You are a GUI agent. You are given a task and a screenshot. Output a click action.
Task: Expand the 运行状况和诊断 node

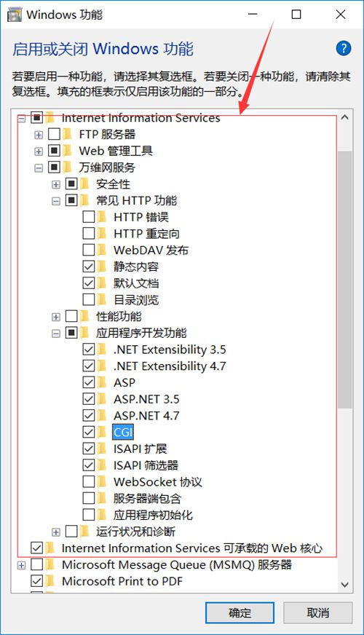(x=56, y=532)
